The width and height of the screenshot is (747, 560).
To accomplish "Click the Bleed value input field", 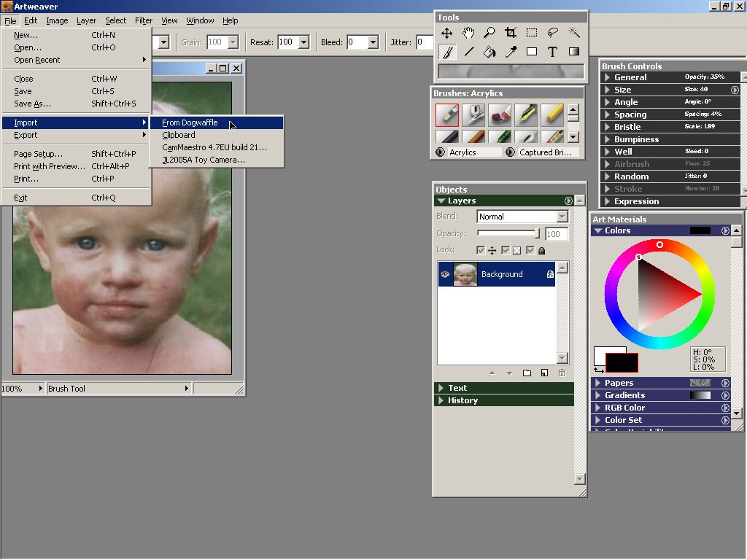I will [357, 42].
